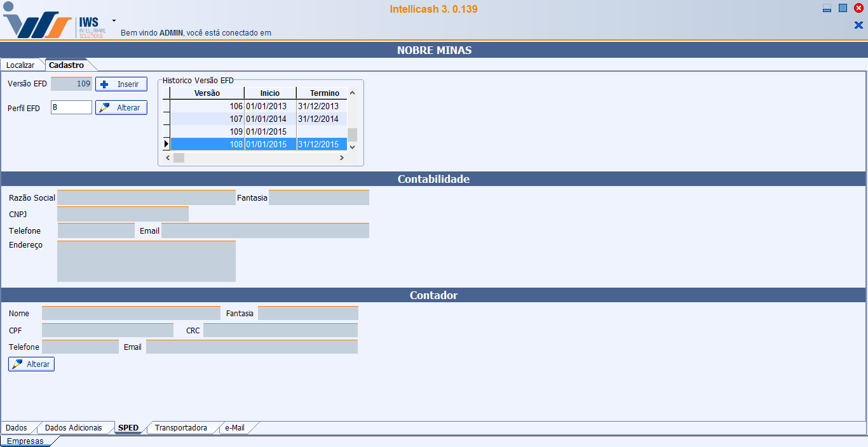
Task: Click the grid's scroll-left arrow
Action: tap(168, 157)
